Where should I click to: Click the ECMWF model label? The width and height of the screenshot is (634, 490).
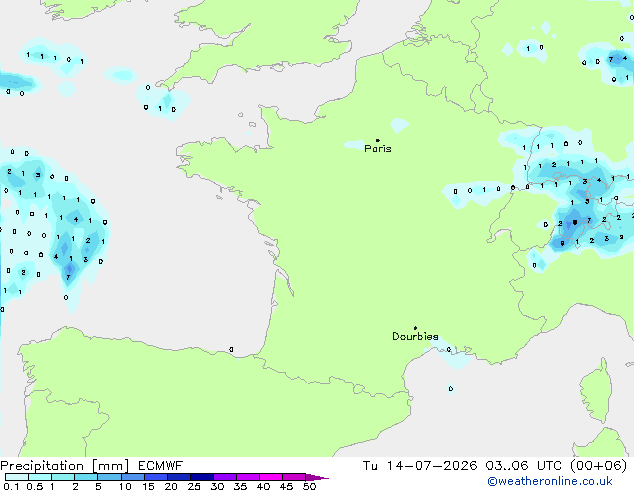[x=161, y=466]
